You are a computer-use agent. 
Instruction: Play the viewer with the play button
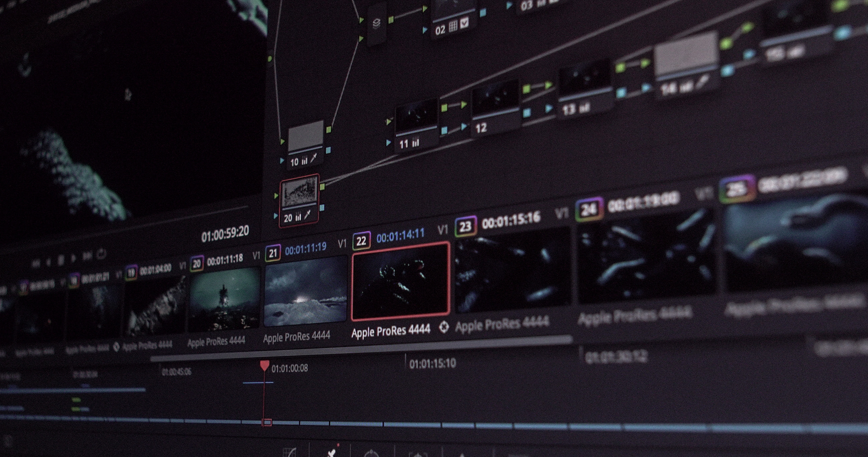[73, 258]
